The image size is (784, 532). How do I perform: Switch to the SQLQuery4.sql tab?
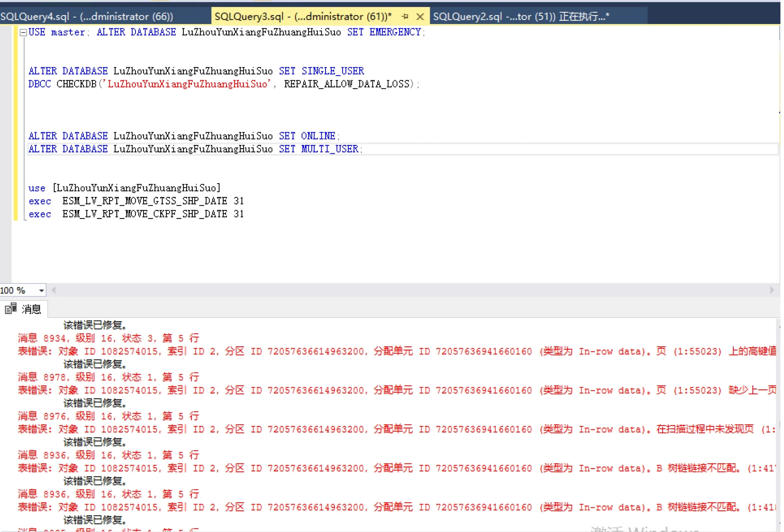pos(87,16)
